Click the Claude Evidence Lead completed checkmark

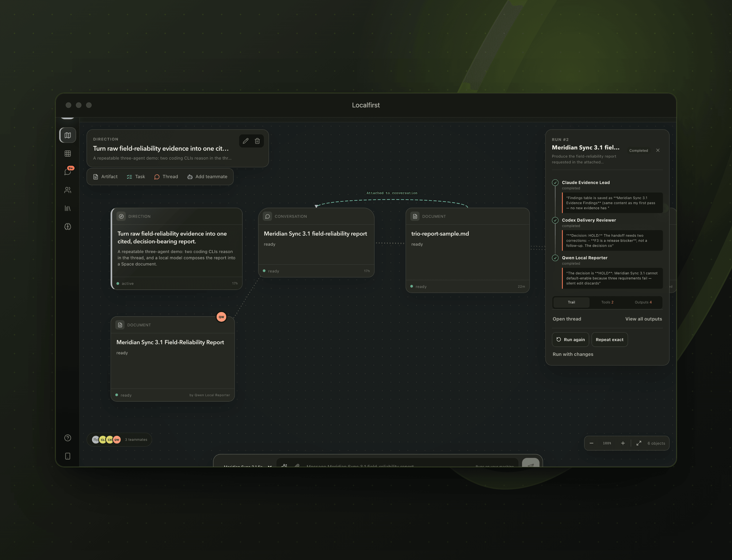(555, 183)
